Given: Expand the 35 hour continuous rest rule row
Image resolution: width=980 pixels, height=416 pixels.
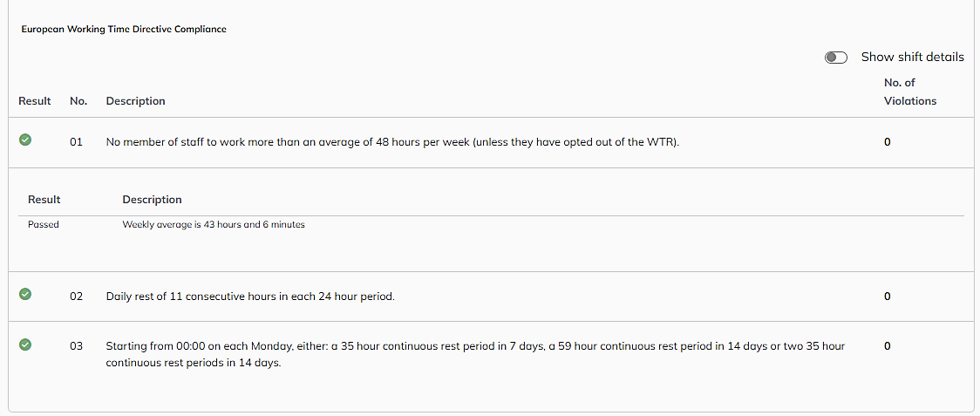Looking at the screenshot, I should coord(490,354).
